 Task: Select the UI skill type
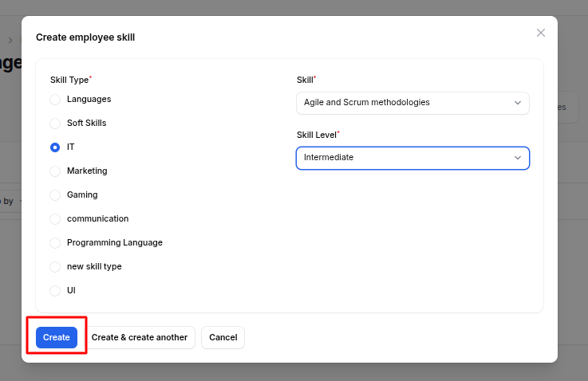(55, 291)
